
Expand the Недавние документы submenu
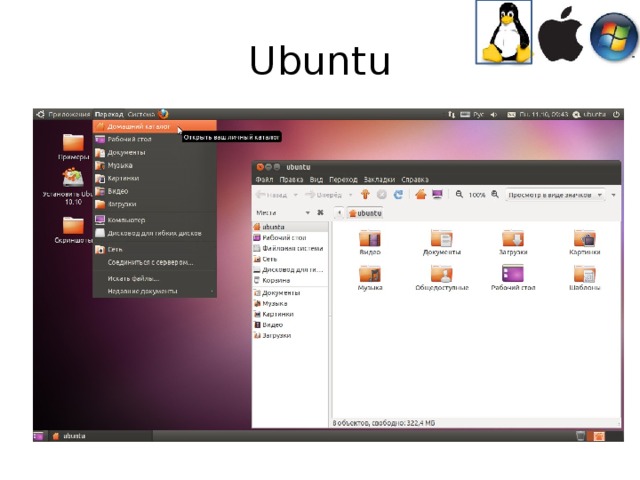[x=155, y=291]
